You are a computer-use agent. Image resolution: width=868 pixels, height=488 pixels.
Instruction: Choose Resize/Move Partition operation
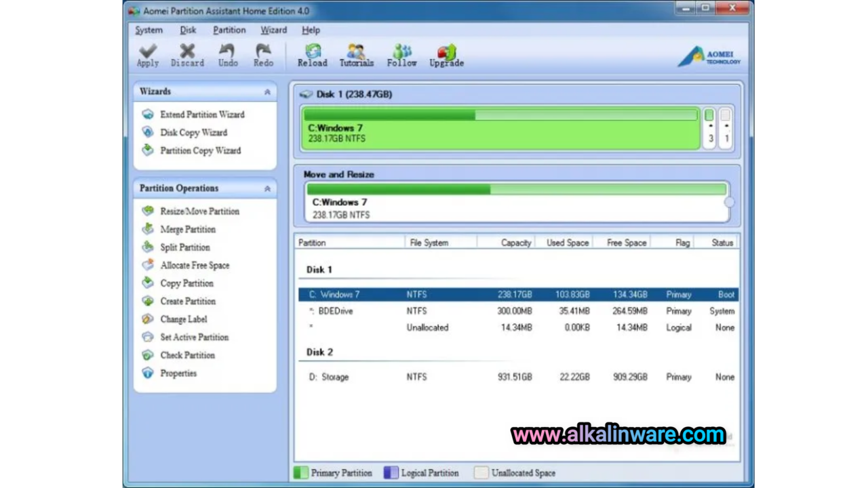(x=199, y=211)
